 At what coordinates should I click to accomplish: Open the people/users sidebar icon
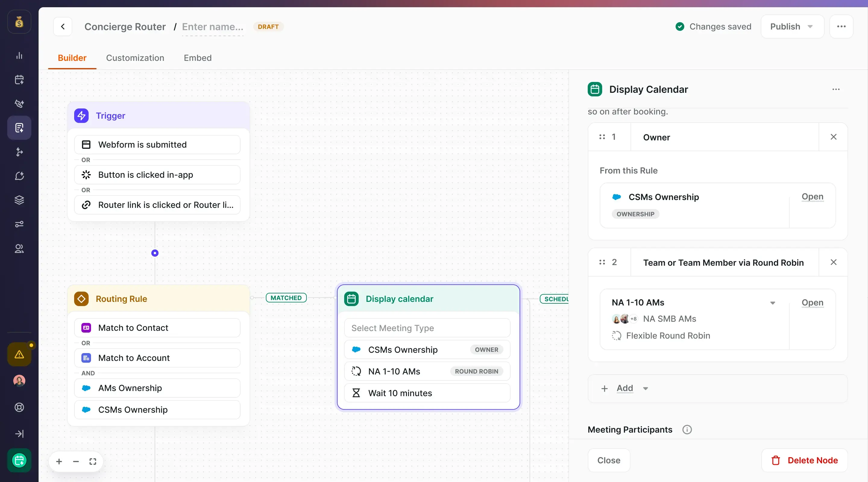[x=19, y=249]
